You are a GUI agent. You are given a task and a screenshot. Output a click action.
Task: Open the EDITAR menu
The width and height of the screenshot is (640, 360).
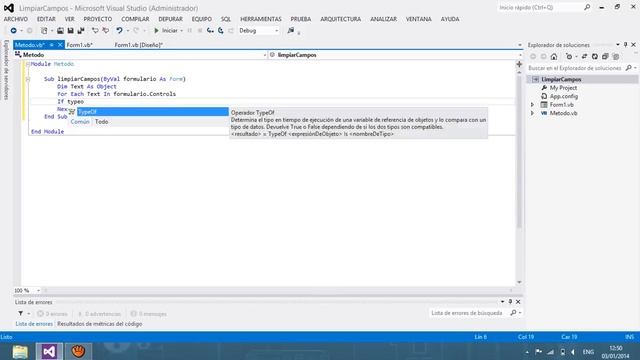click(46, 19)
